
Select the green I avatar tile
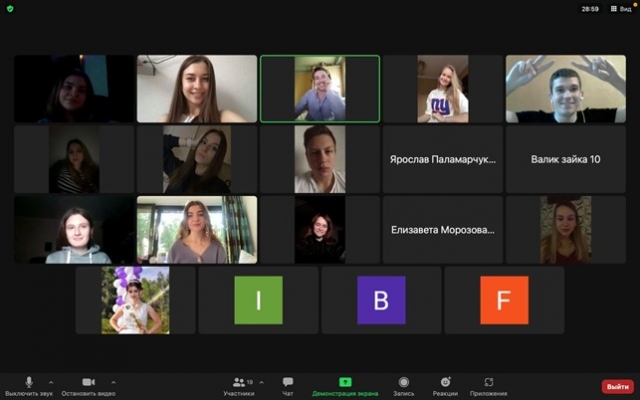[x=258, y=300]
